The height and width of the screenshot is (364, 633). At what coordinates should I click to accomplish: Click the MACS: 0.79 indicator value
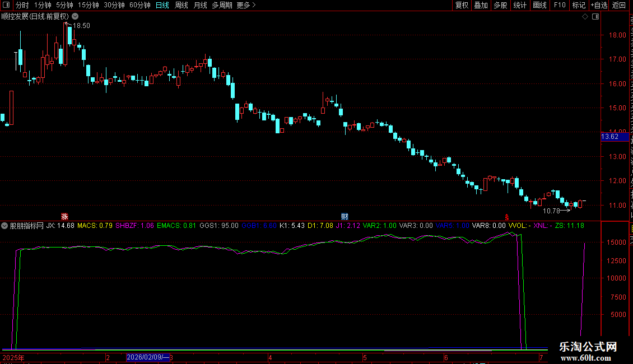point(95,226)
